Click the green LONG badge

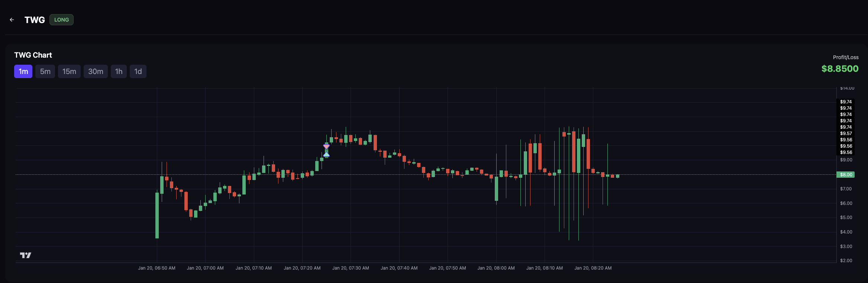click(x=61, y=20)
